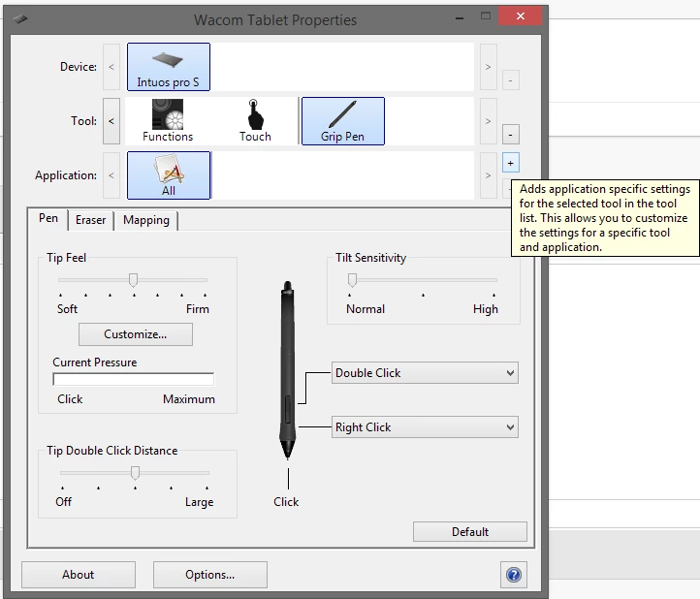The image size is (700, 599).
Task: Remove selected tool with minus button
Action: click(x=510, y=135)
